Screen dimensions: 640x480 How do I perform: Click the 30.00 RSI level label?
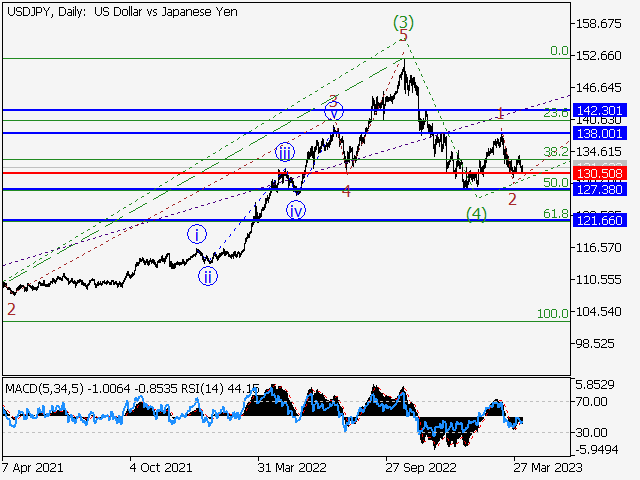[591, 432]
